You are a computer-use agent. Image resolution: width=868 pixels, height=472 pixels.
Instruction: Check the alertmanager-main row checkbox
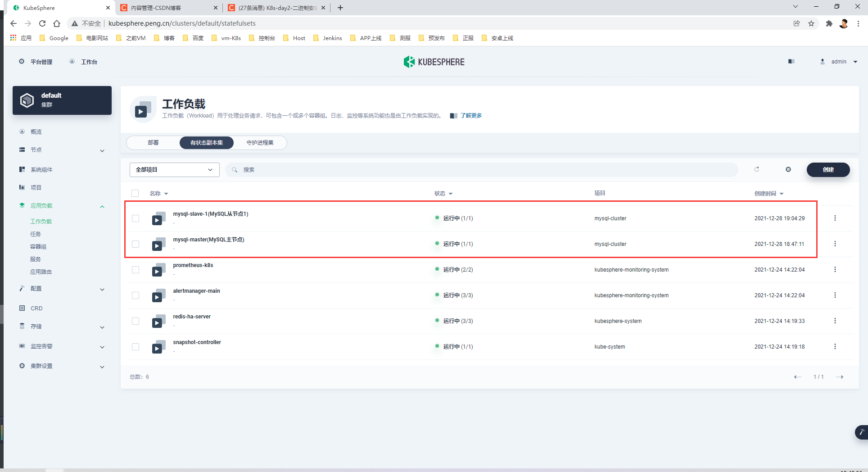click(136, 295)
